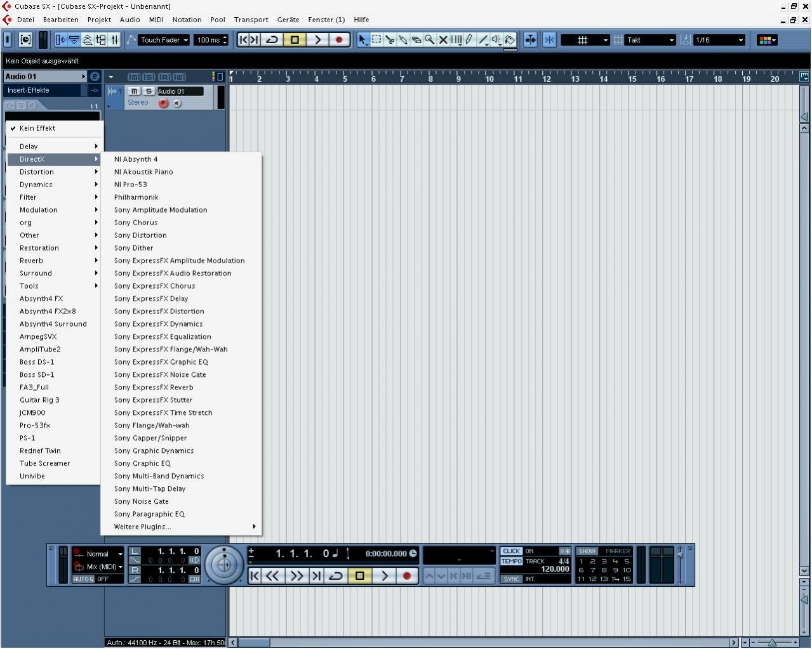
Task: Toggle the TEMPO track button
Action: click(511, 561)
